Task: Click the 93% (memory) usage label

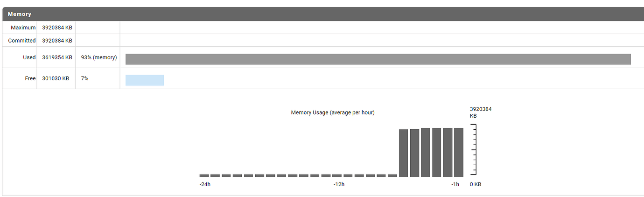Action: (x=99, y=57)
